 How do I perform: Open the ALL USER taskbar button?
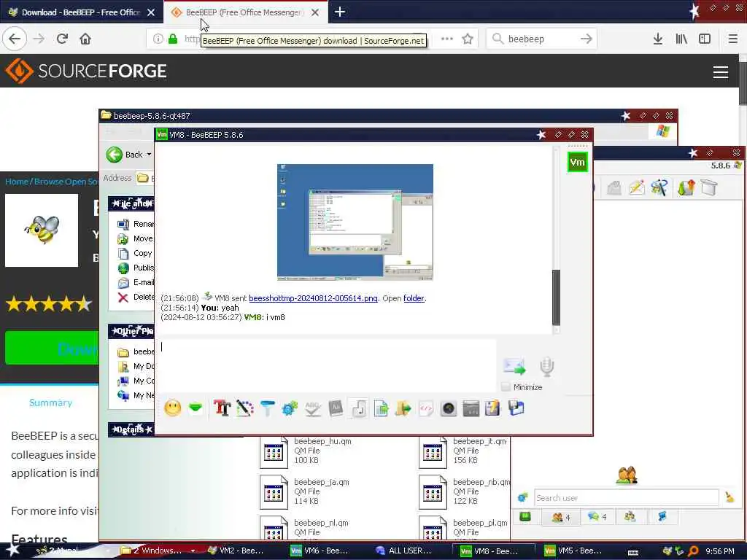(404, 551)
